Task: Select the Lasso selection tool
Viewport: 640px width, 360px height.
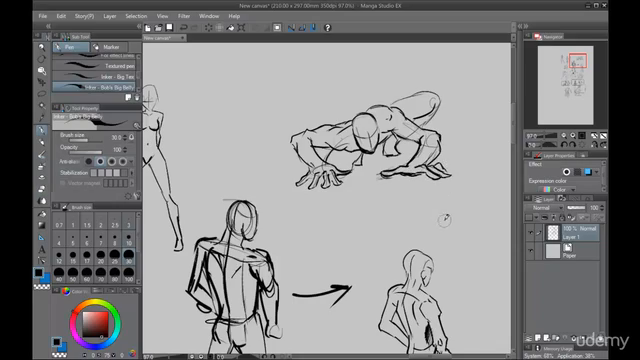Action: (x=42, y=94)
